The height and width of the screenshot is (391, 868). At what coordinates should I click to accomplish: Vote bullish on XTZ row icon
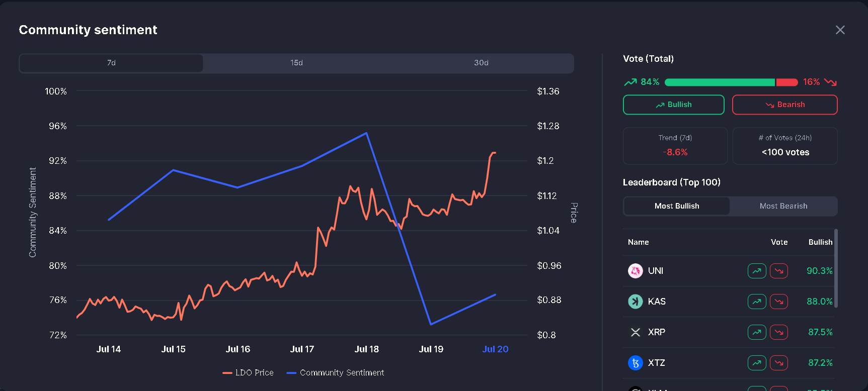[x=757, y=363]
